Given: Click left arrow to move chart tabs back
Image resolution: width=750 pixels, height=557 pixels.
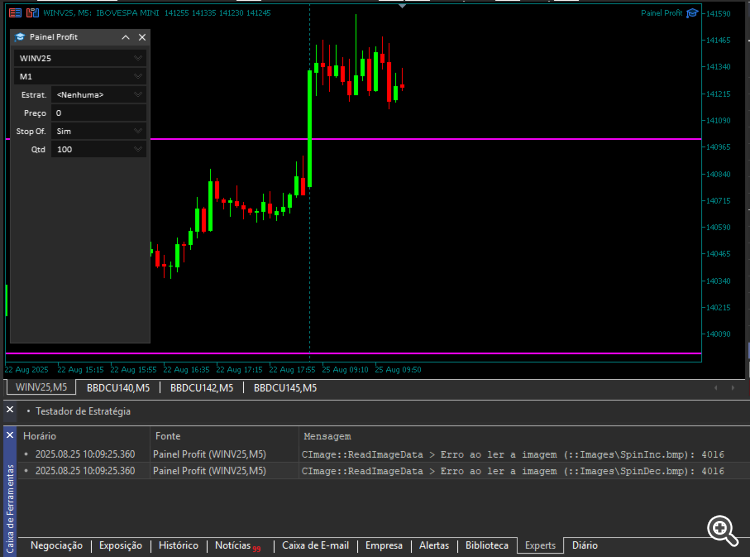Looking at the screenshot, I should click(716, 388).
